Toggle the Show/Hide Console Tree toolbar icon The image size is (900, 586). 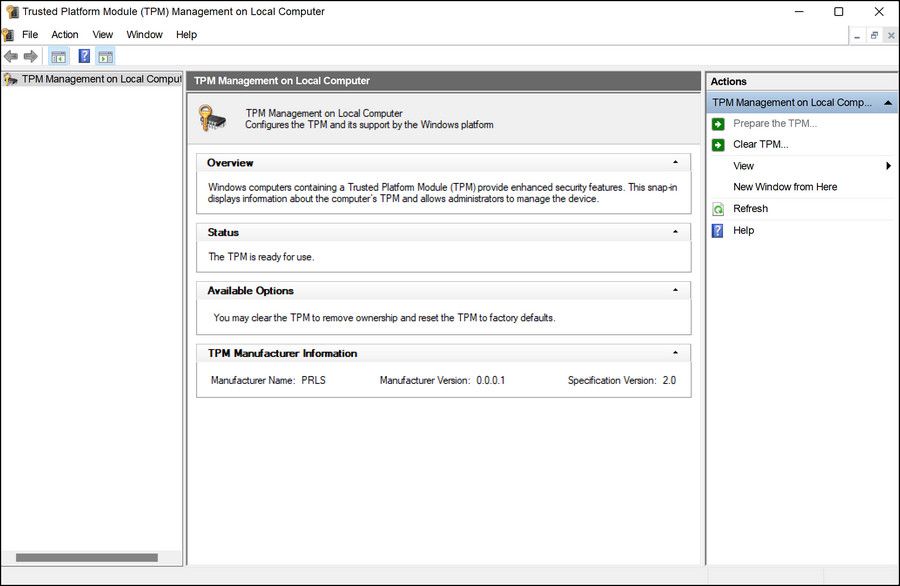(58, 57)
